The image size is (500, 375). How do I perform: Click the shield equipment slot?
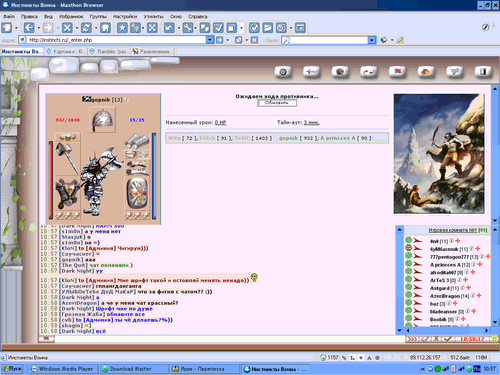click(x=137, y=194)
